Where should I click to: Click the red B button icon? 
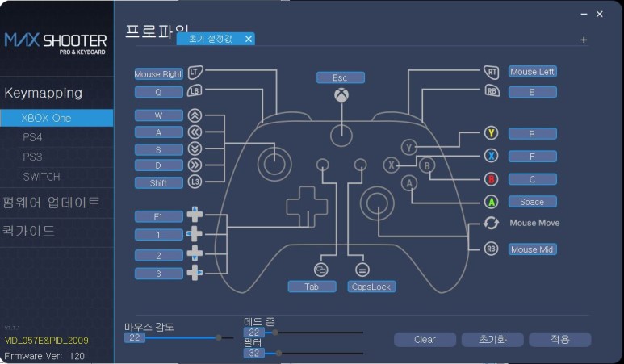pyautogui.click(x=491, y=179)
